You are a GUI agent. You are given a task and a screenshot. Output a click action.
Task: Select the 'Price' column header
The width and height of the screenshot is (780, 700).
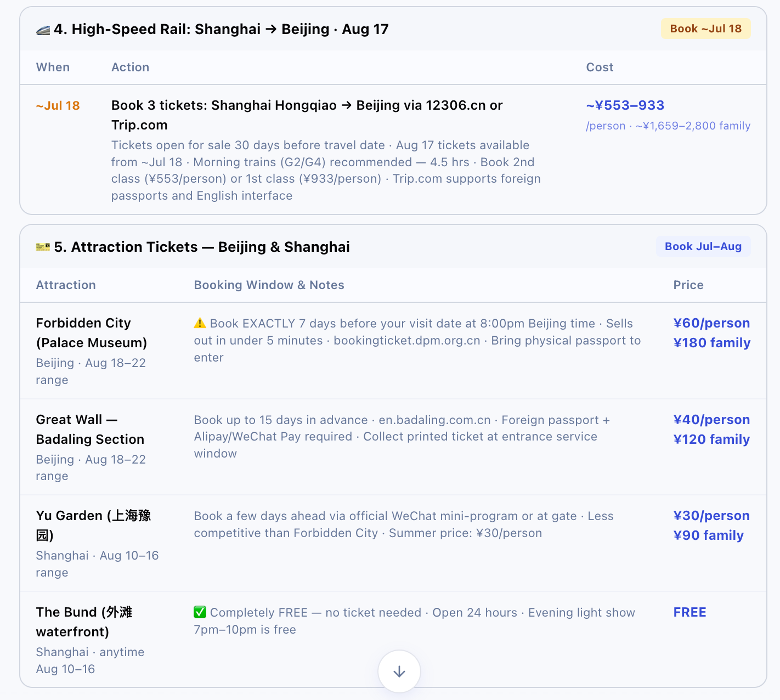tap(688, 285)
